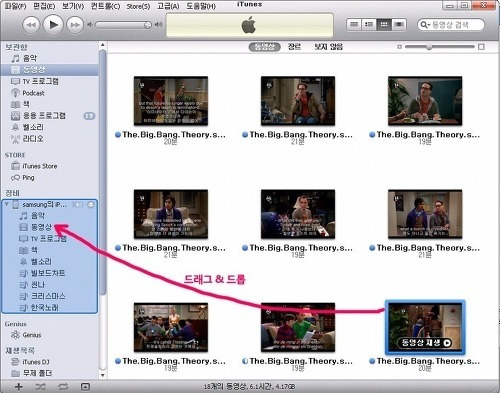Viewport: 500px width, 393px height.
Task: Click the small thumbnail size icon
Action: point(399,47)
